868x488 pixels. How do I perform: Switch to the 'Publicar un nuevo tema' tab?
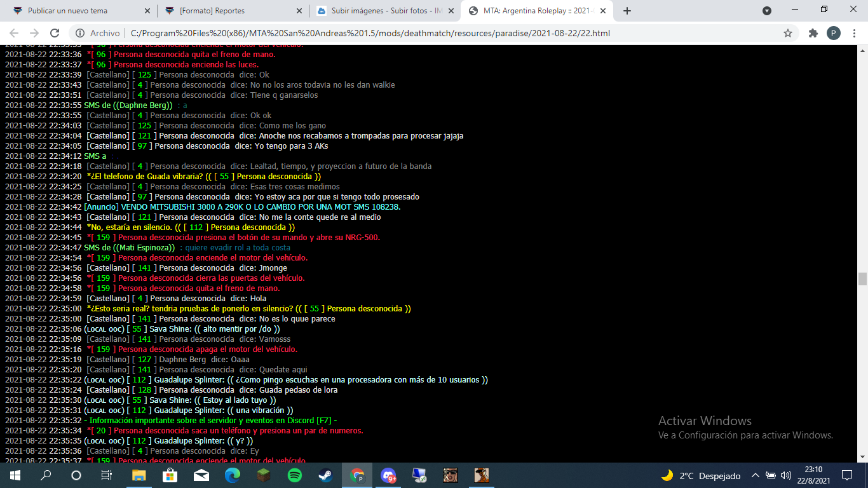[68, 11]
